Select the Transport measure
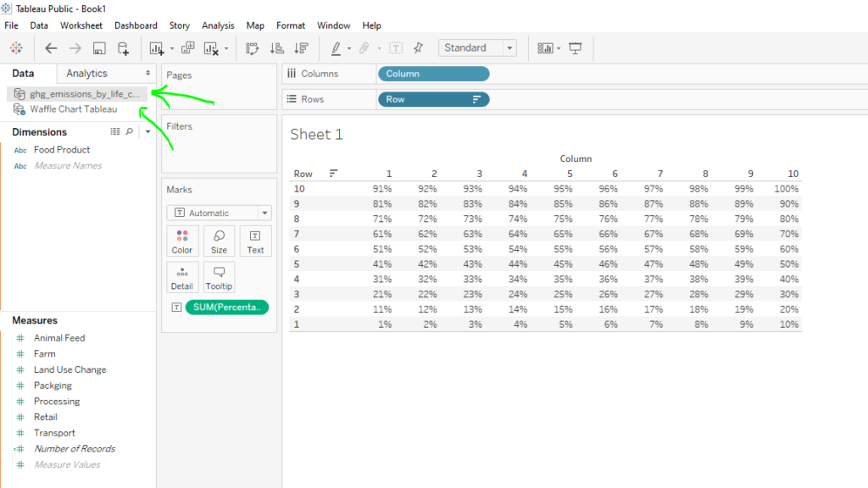The height and width of the screenshot is (488, 868). [54, 433]
